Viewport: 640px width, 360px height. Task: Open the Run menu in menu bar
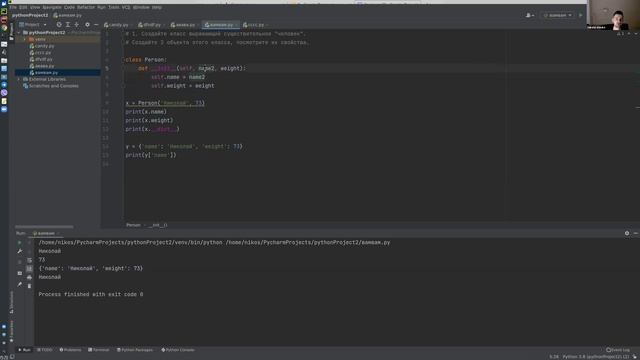coord(101,7)
